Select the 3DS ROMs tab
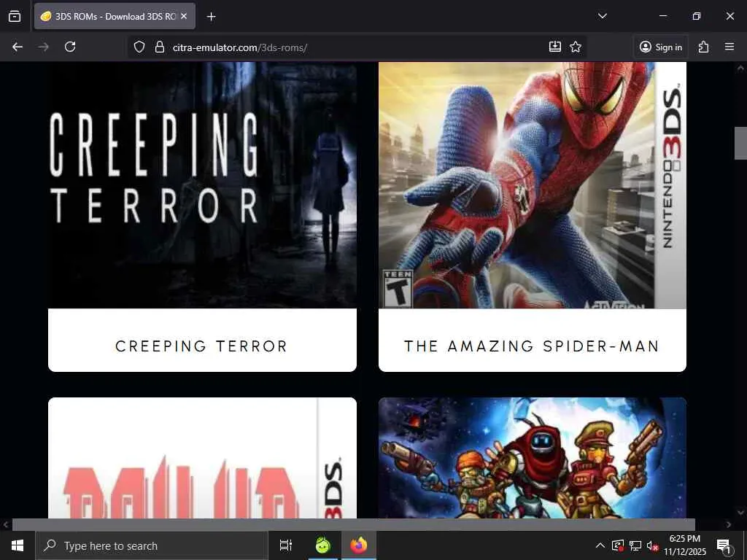747x560 pixels. click(x=115, y=16)
